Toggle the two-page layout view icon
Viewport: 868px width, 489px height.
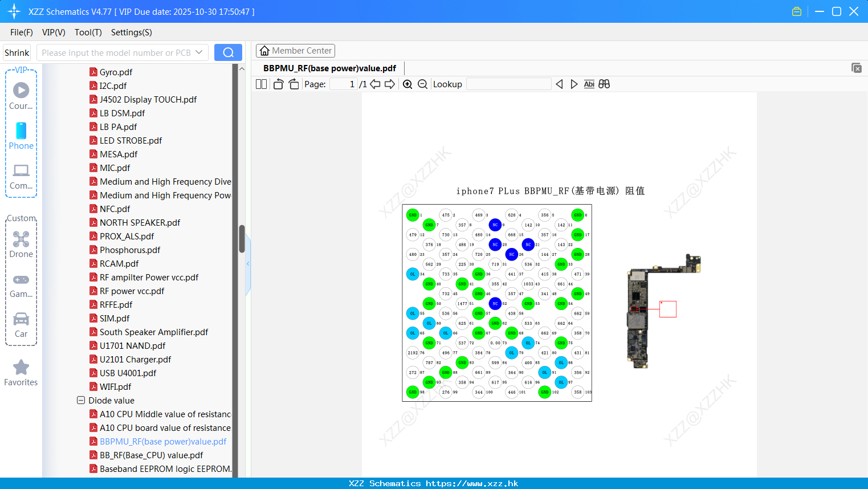click(x=261, y=84)
